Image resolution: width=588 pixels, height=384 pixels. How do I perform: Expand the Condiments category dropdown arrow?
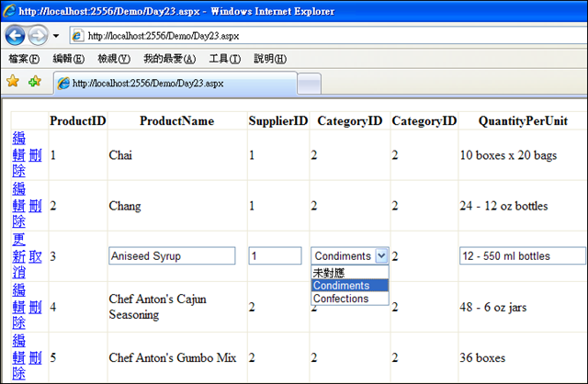[x=381, y=256]
